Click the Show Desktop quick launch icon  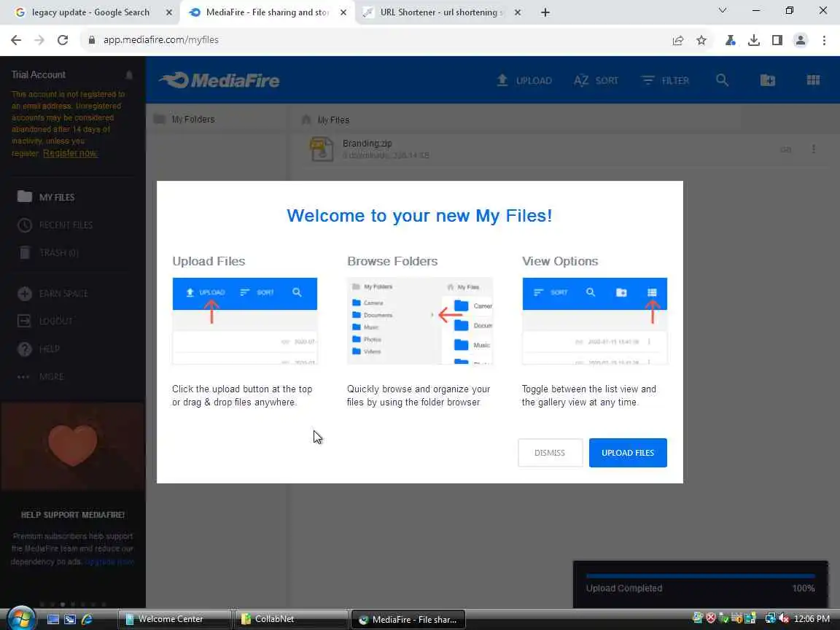click(x=53, y=619)
